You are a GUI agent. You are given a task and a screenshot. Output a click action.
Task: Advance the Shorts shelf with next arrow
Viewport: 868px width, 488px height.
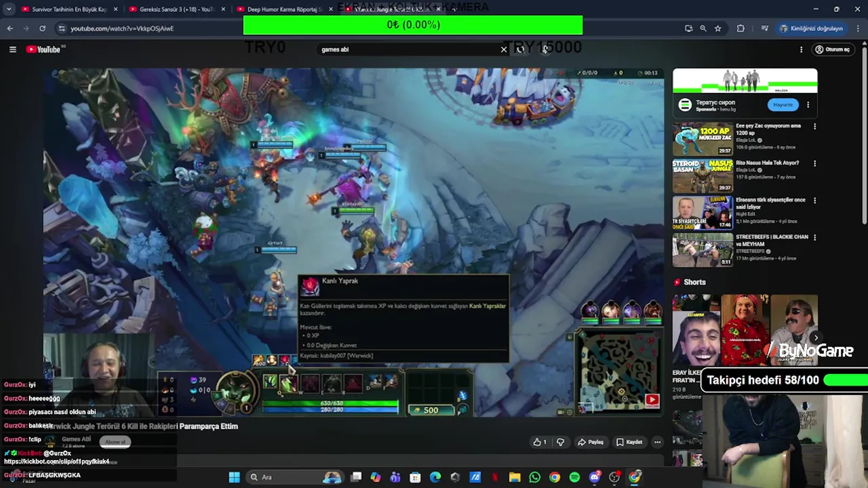point(816,338)
